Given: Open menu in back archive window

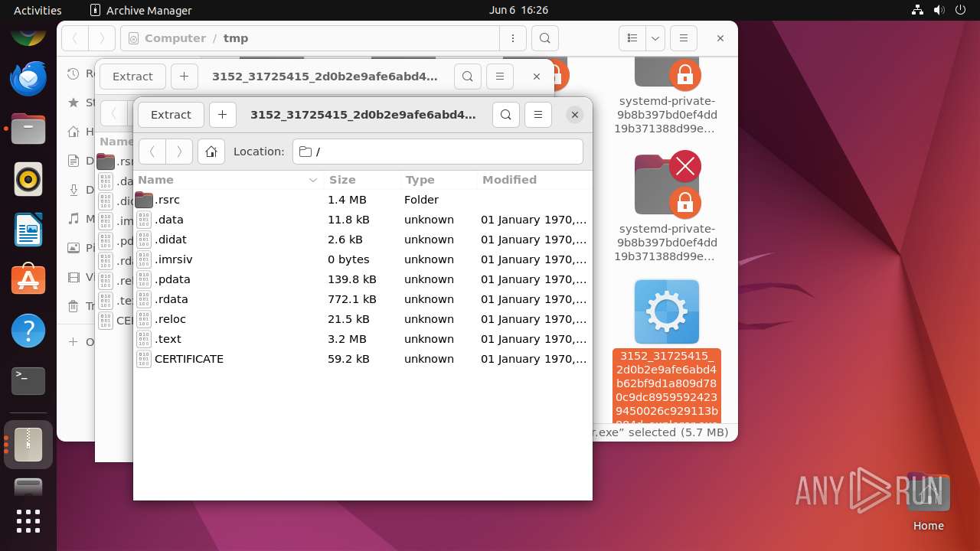Looking at the screenshot, I should point(500,77).
